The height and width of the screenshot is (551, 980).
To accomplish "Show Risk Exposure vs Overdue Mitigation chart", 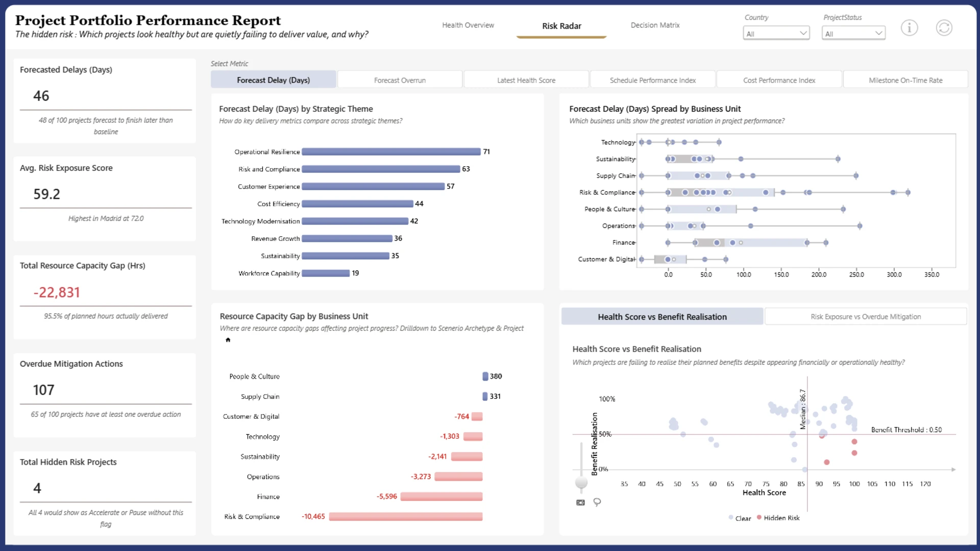I will coord(866,317).
